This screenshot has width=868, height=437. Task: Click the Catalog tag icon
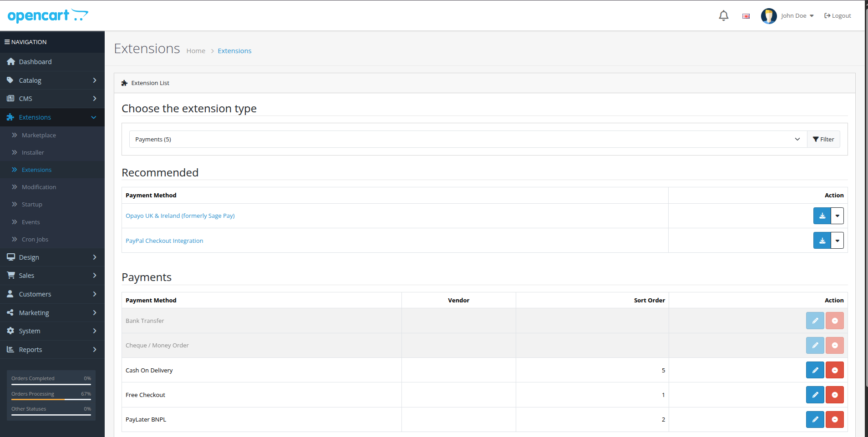[x=10, y=80]
